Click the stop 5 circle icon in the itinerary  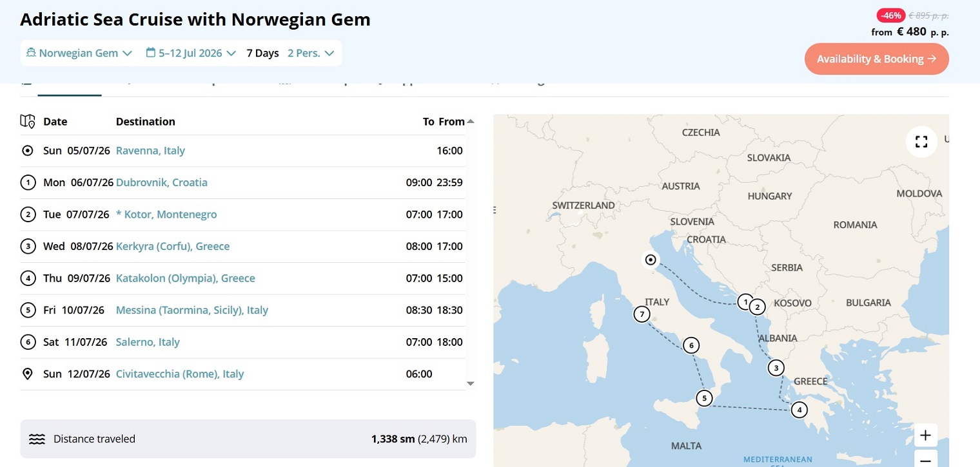[27, 310]
